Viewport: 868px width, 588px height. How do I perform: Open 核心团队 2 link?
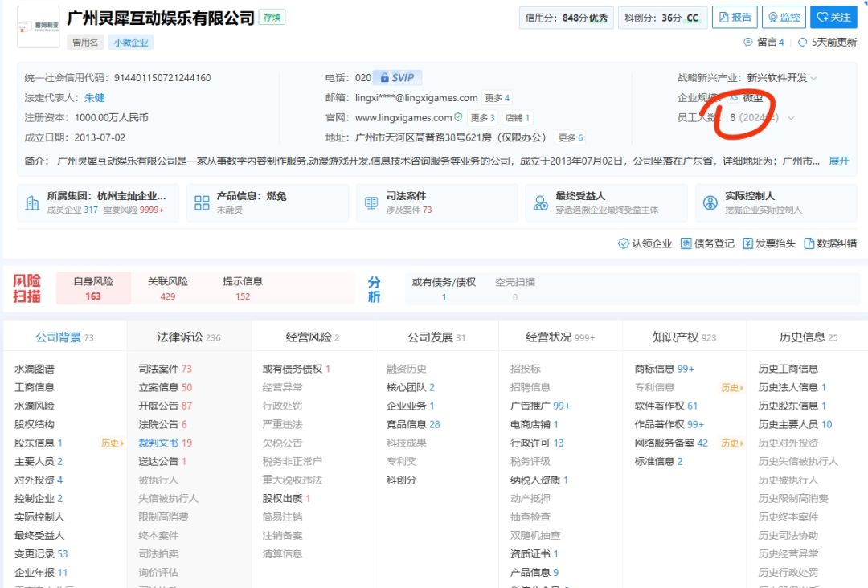(x=410, y=387)
